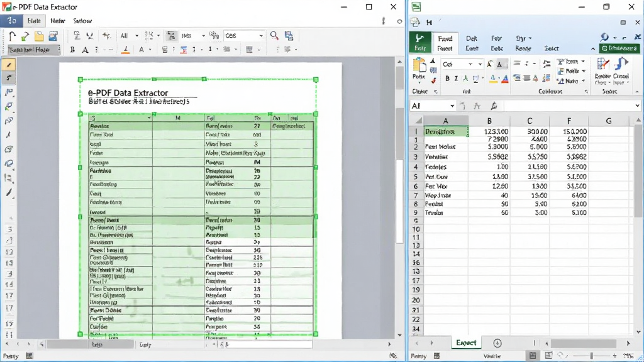Click the blue copy-data icon beside the magnifier
This screenshot has width=644, height=362.
tap(289, 36)
